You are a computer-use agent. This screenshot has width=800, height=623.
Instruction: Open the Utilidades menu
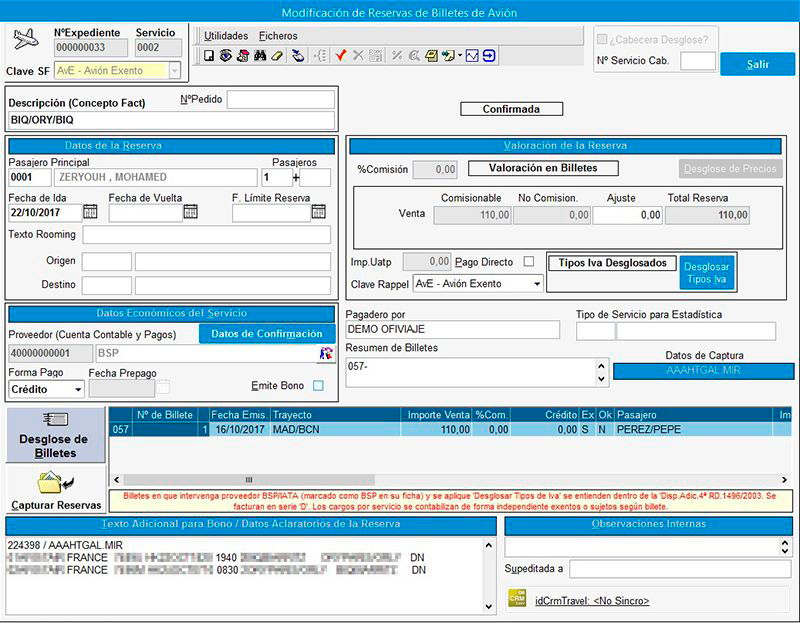pyautogui.click(x=226, y=36)
